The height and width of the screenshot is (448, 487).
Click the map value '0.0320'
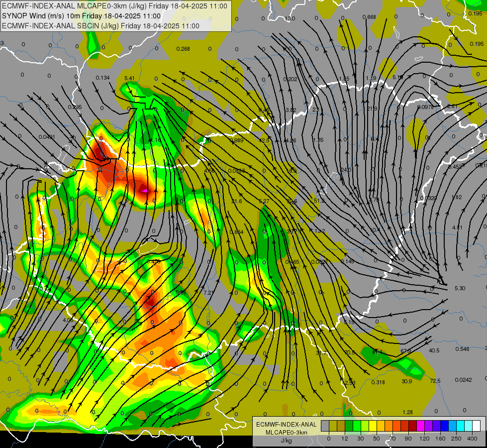428,198
